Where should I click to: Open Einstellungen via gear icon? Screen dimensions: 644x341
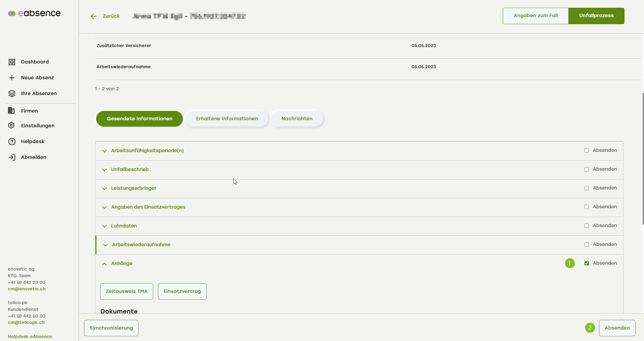(x=11, y=125)
